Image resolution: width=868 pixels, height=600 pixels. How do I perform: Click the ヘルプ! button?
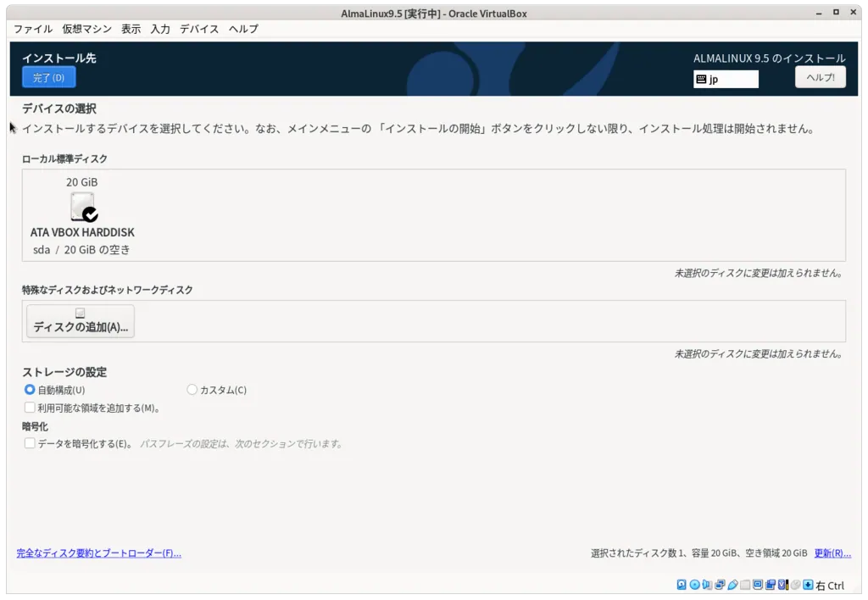click(820, 76)
